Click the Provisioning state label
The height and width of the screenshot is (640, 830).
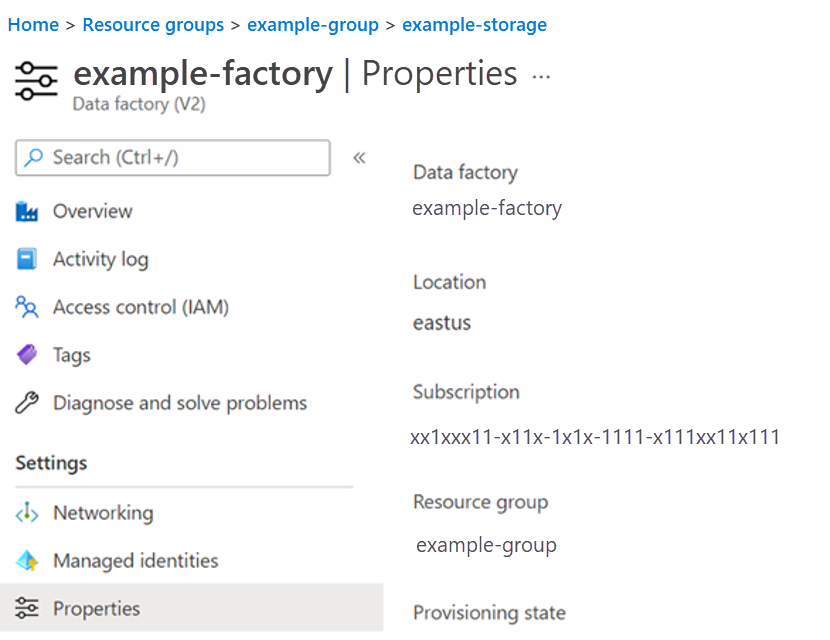pyautogui.click(x=489, y=613)
